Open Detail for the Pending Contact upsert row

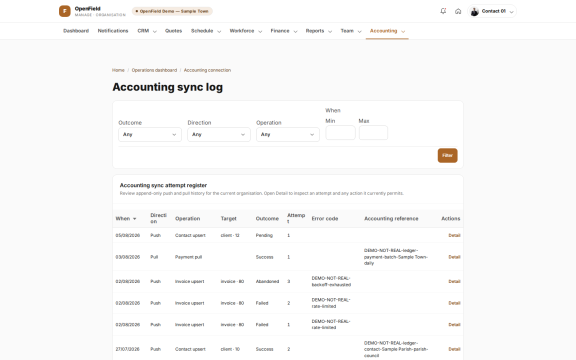coord(454,235)
